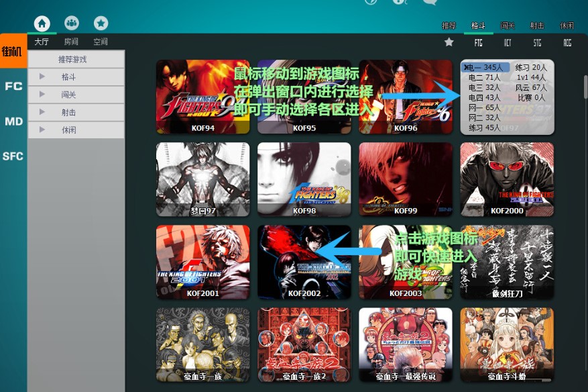Select the 闯关 top category tab
This screenshot has height=392, width=588.
[x=508, y=26]
